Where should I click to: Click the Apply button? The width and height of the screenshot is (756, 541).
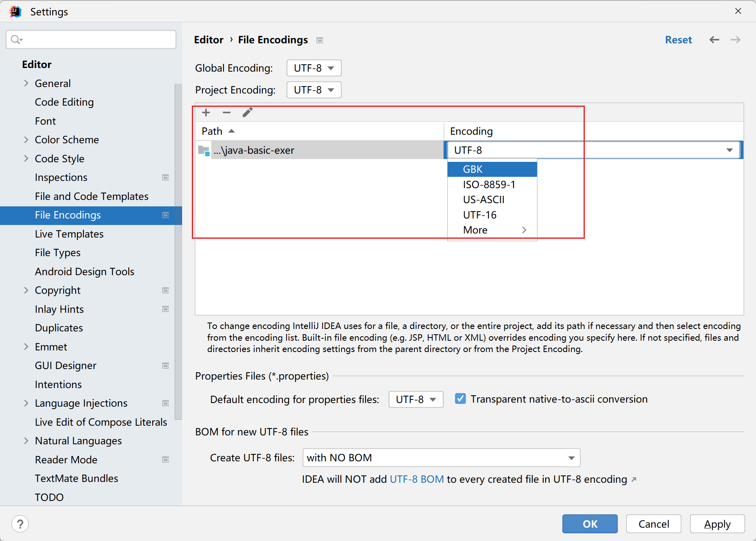coord(717,524)
